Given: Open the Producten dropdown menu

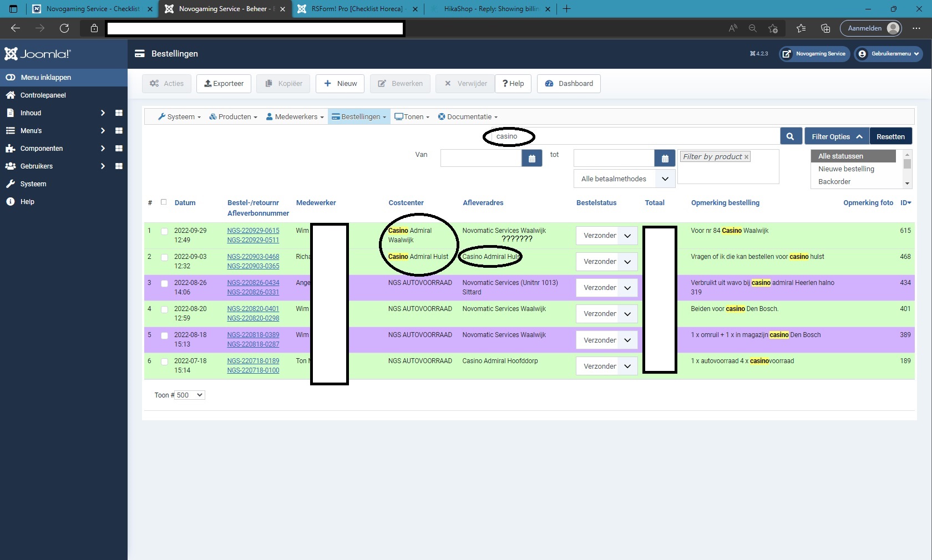Looking at the screenshot, I should [233, 117].
